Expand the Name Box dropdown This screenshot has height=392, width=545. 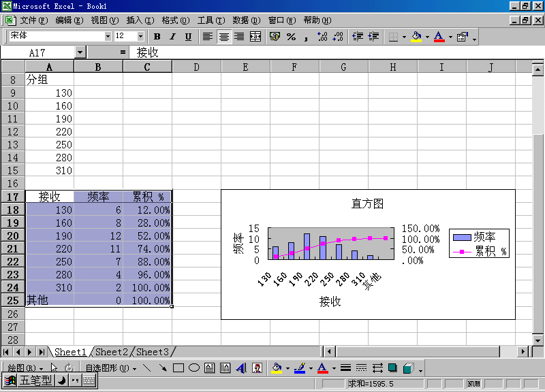coord(80,52)
